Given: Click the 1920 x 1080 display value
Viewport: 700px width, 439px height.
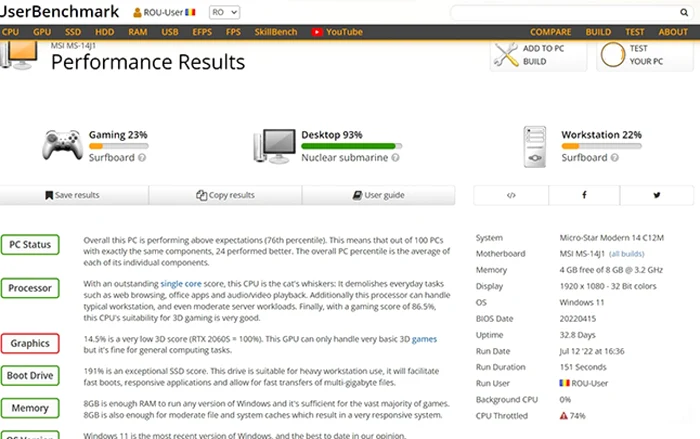Looking at the screenshot, I should [608, 286].
